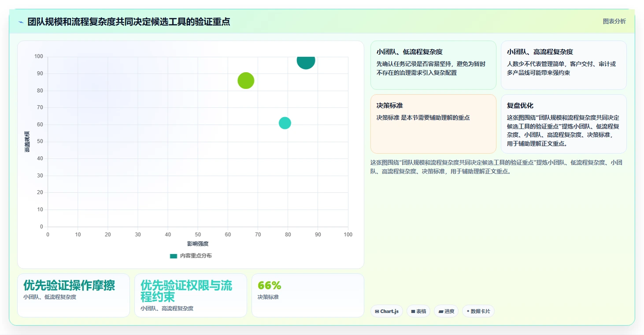Toggle the 内容重点分布 legend swatch
This screenshot has width=644, height=335.
click(174, 256)
